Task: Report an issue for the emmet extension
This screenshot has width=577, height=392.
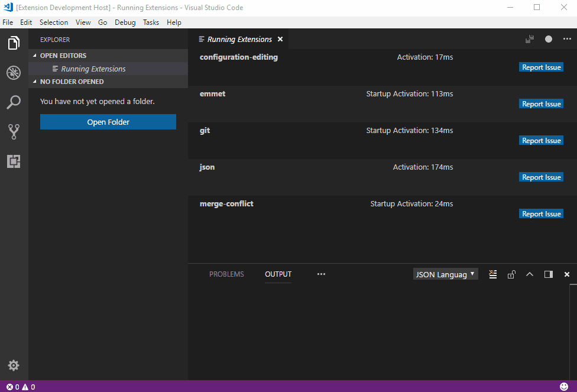Action: [540, 103]
